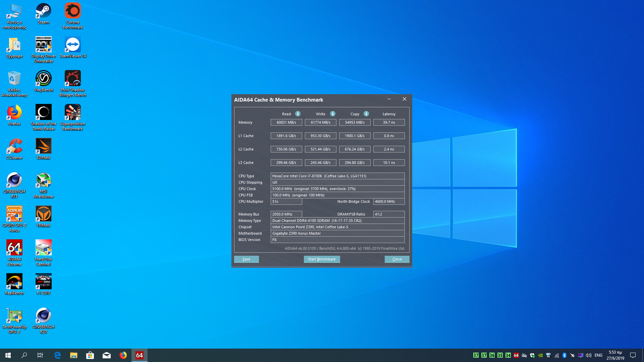644x362 pixels.
Task: Click Firefox icon on the taskbar
Action: tap(123, 355)
